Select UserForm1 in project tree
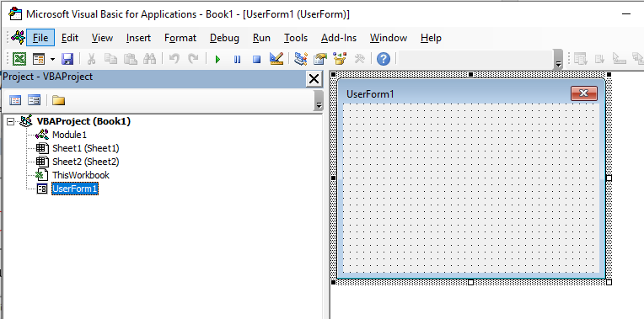Screen dimensions: 644x319 pos(75,189)
